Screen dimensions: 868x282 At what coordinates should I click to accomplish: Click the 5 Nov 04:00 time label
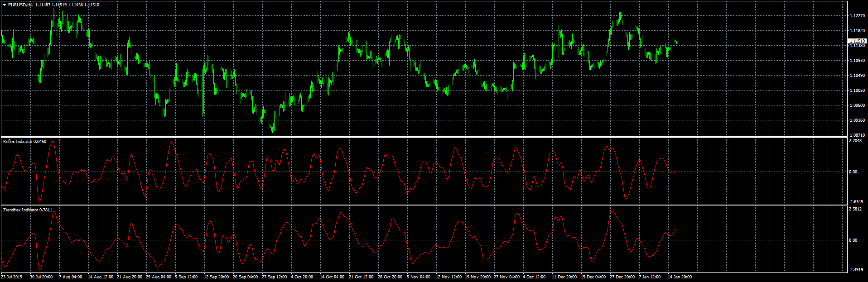point(419,277)
